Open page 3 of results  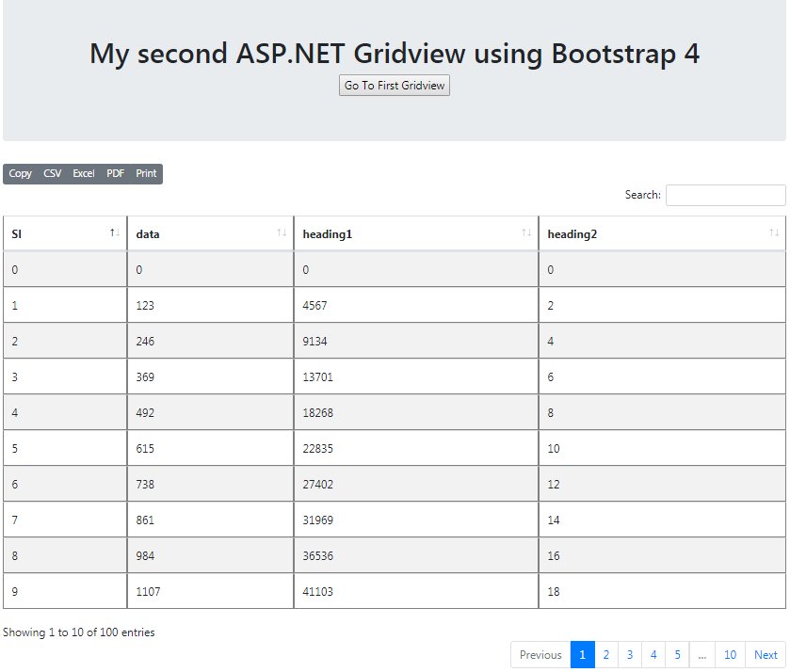click(630, 655)
